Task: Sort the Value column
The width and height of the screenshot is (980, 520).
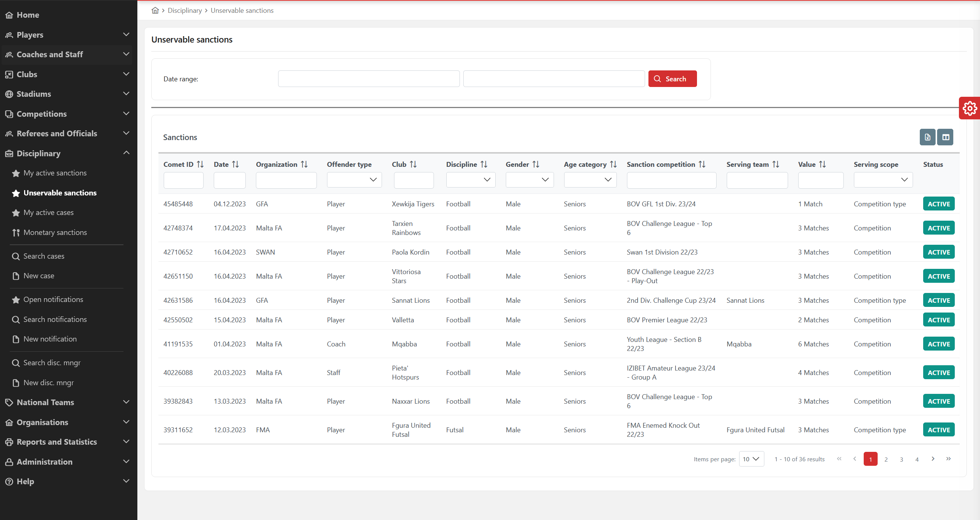Action: (822, 164)
